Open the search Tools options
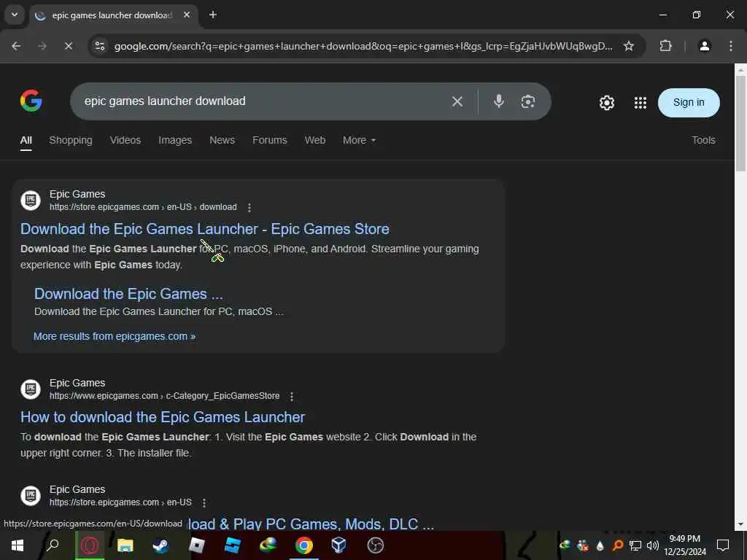747x560 pixels. point(703,141)
